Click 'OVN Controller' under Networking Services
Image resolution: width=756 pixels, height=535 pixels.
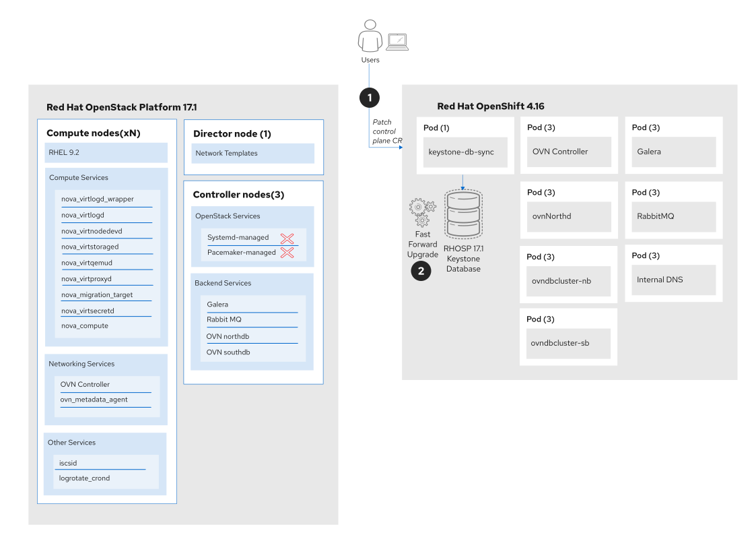(85, 385)
